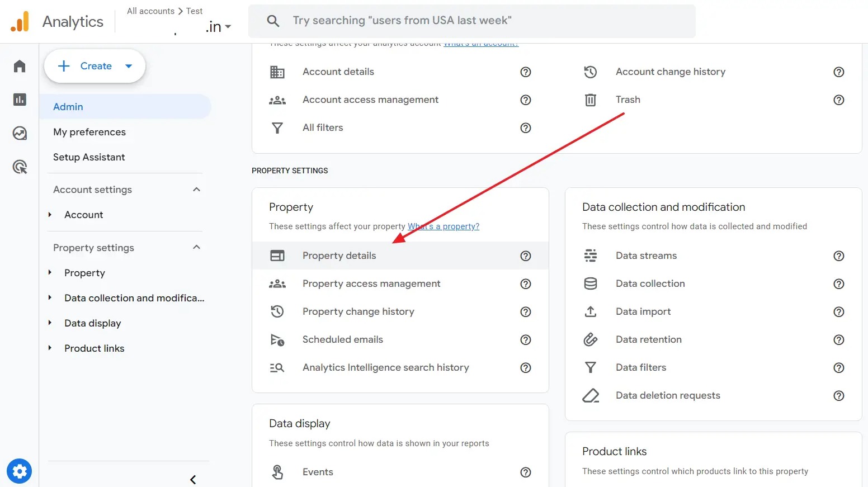Click the help icon next to Property details
Screen dimensions: 868x487
(x=525, y=256)
